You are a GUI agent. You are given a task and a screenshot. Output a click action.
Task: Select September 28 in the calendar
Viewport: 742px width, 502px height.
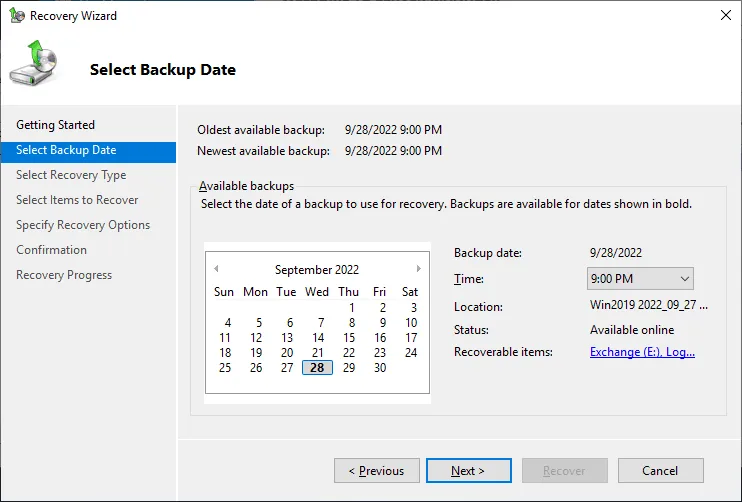[x=317, y=368]
